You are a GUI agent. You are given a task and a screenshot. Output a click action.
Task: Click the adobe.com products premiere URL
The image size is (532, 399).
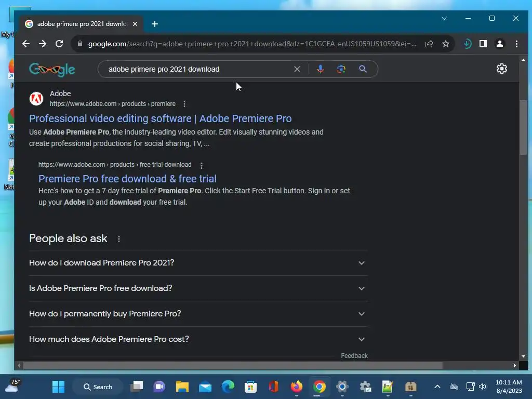tap(113, 104)
